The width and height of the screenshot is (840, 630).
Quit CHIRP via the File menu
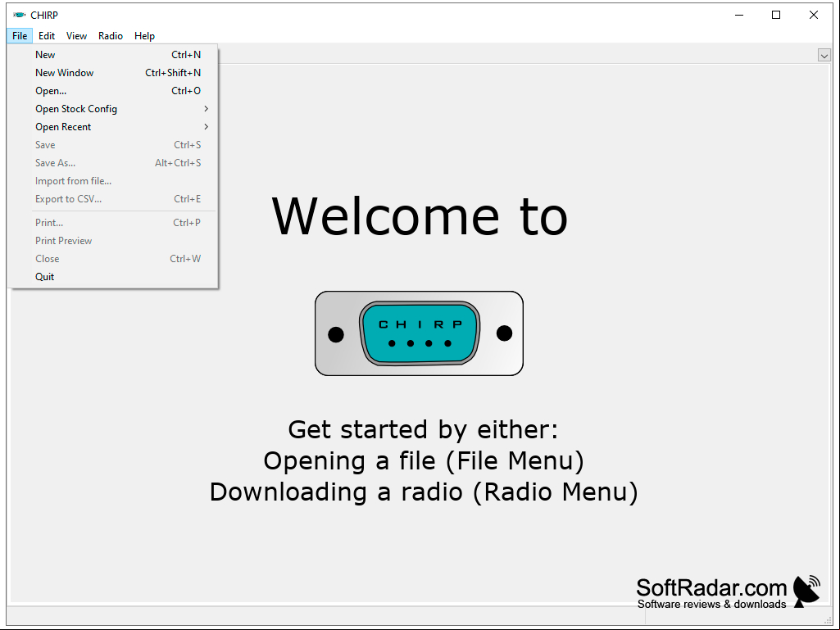click(x=112, y=277)
